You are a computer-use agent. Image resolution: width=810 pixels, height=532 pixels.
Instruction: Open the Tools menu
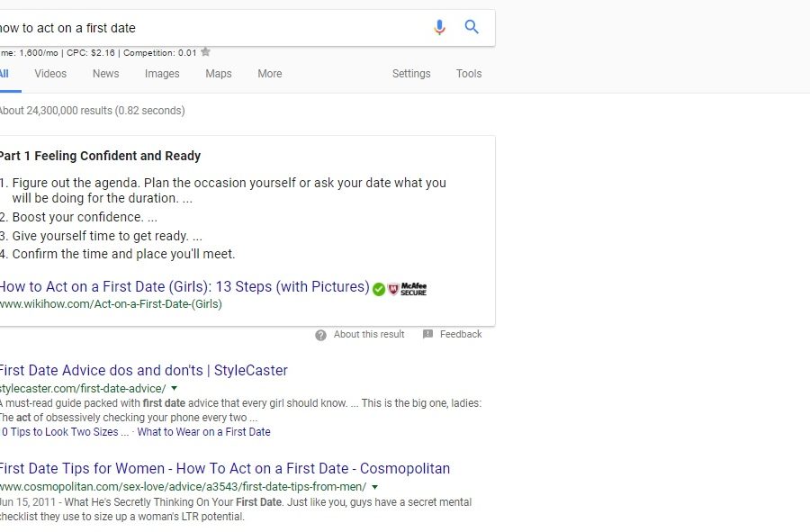coord(469,73)
